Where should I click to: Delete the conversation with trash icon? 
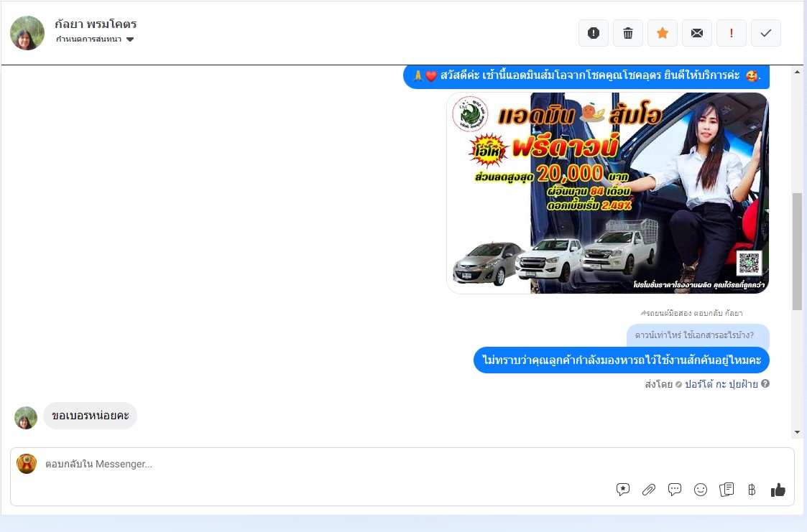pos(628,33)
